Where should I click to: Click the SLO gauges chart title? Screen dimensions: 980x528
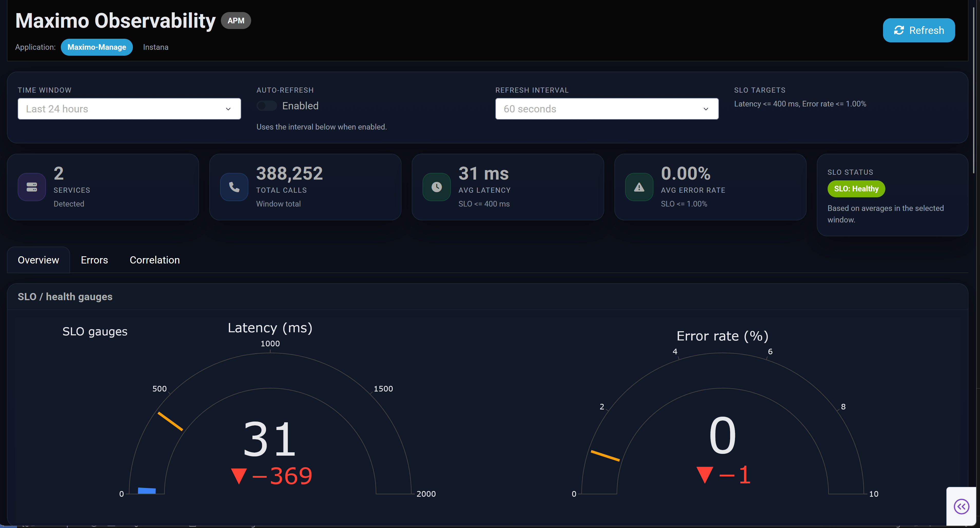[95, 331]
